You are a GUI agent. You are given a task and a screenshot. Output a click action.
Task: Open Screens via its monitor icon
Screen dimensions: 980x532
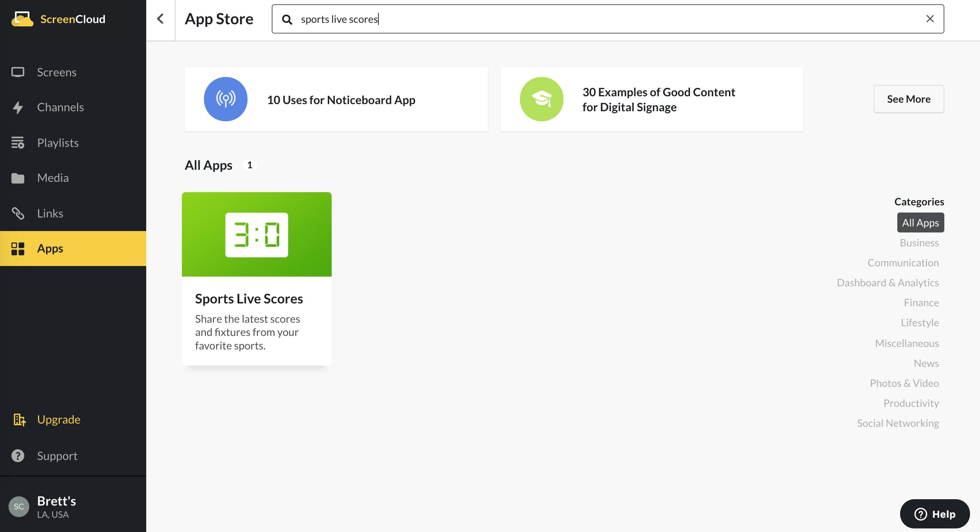coord(18,72)
